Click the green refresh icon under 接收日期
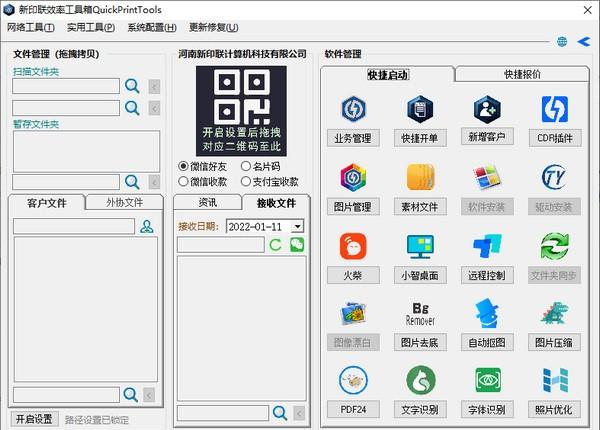Image resolution: width=600 pixels, height=430 pixels. 276,244
